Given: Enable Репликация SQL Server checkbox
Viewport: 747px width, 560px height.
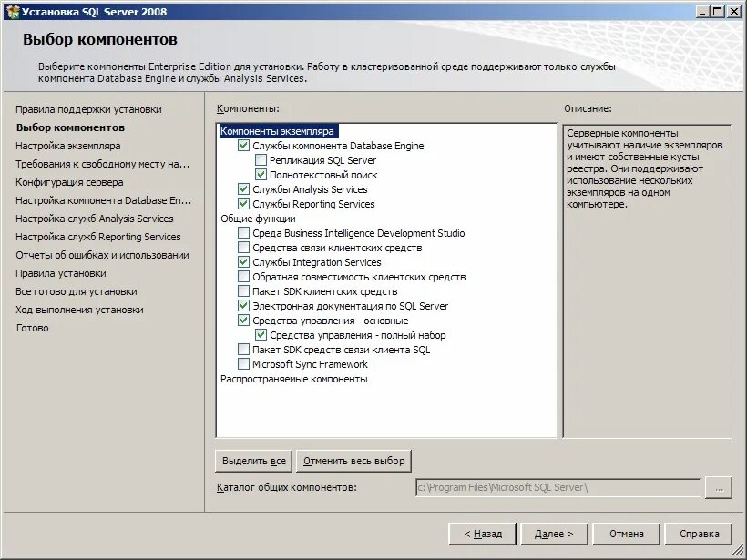Looking at the screenshot, I should (x=261, y=160).
